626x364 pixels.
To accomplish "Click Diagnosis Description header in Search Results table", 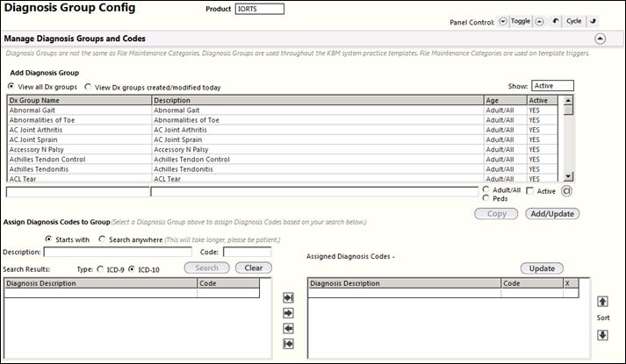I will tap(101, 283).
